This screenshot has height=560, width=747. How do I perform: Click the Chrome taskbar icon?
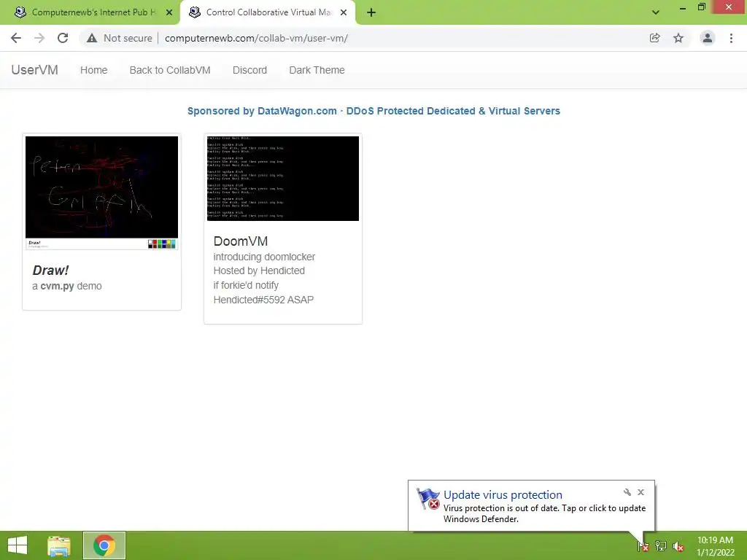coord(104,545)
